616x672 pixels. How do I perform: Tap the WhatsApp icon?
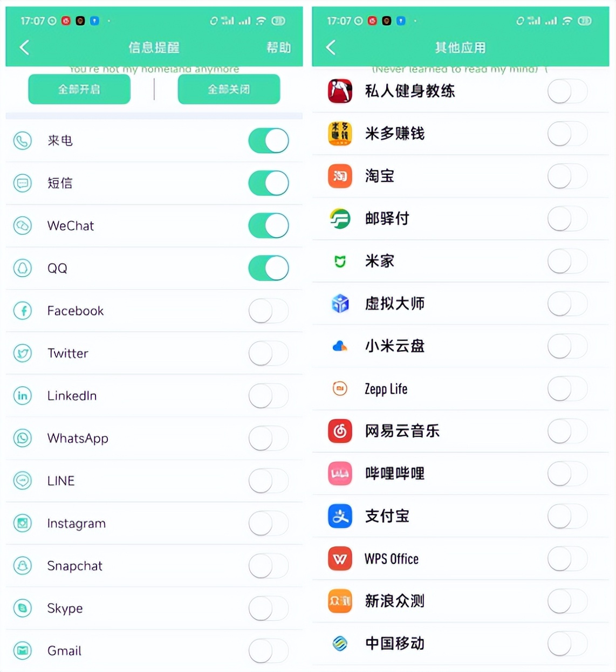point(23,438)
